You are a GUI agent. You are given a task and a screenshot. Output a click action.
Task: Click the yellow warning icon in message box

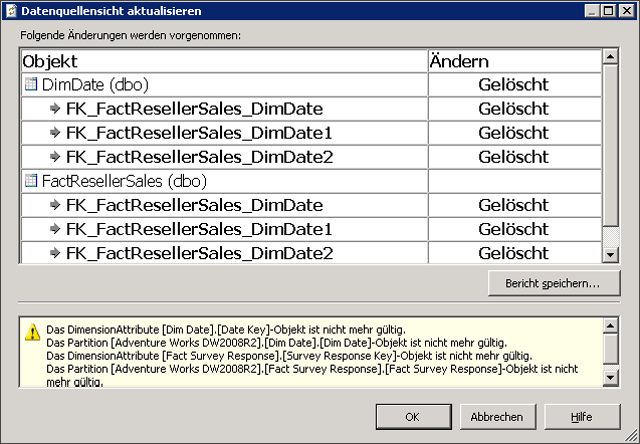[x=33, y=329]
